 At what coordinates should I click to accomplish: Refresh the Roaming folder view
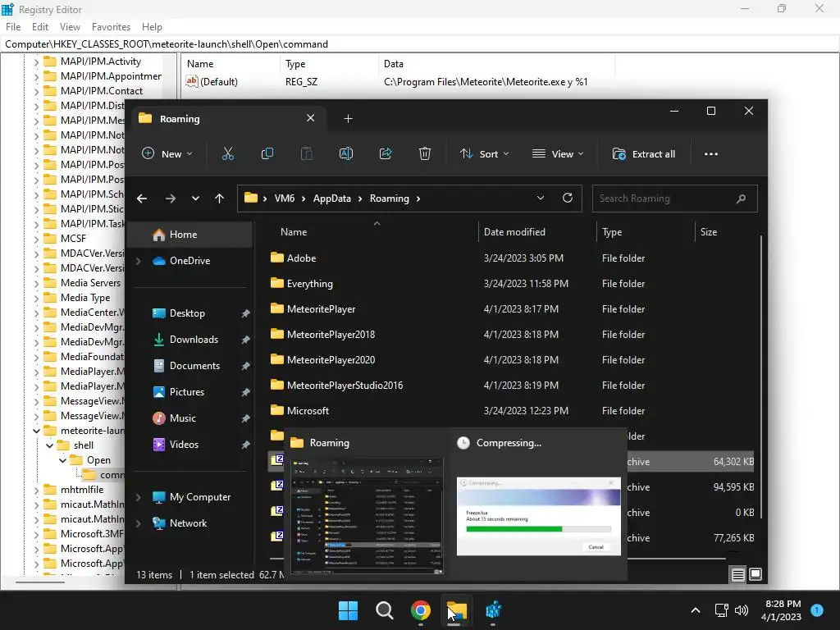tap(568, 199)
